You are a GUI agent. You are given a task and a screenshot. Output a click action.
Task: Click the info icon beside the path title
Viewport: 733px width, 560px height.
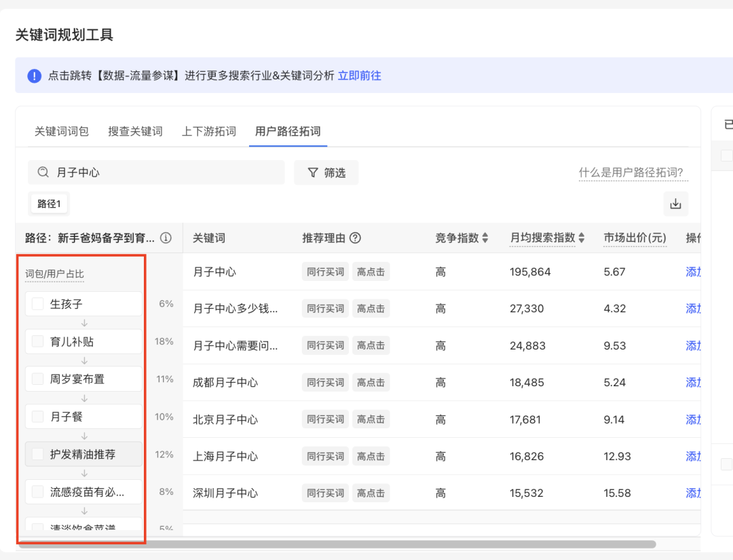pyautogui.click(x=166, y=238)
